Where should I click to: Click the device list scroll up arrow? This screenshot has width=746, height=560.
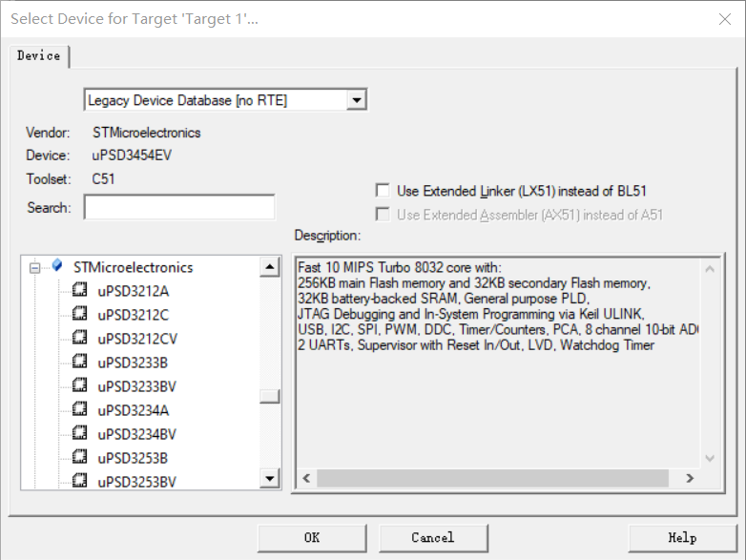click(x=270, y=267)
